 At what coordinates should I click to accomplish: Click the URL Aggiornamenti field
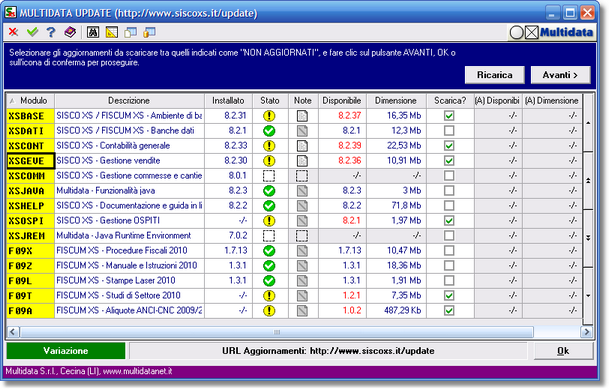click(x=328, y=351)
